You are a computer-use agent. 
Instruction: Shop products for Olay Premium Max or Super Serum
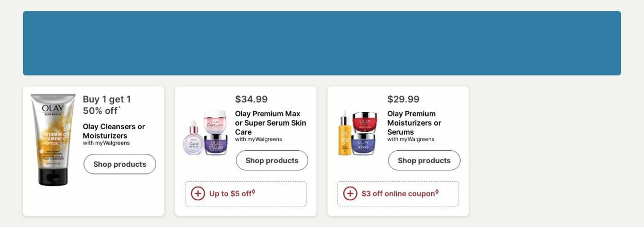tap(272, 160)
